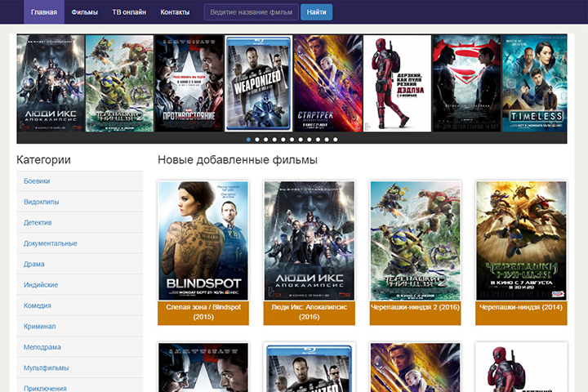Viewport: 588px width, 392px height.
Task: Select the fifth carousel pagination dot
Action: coord(283,140)
